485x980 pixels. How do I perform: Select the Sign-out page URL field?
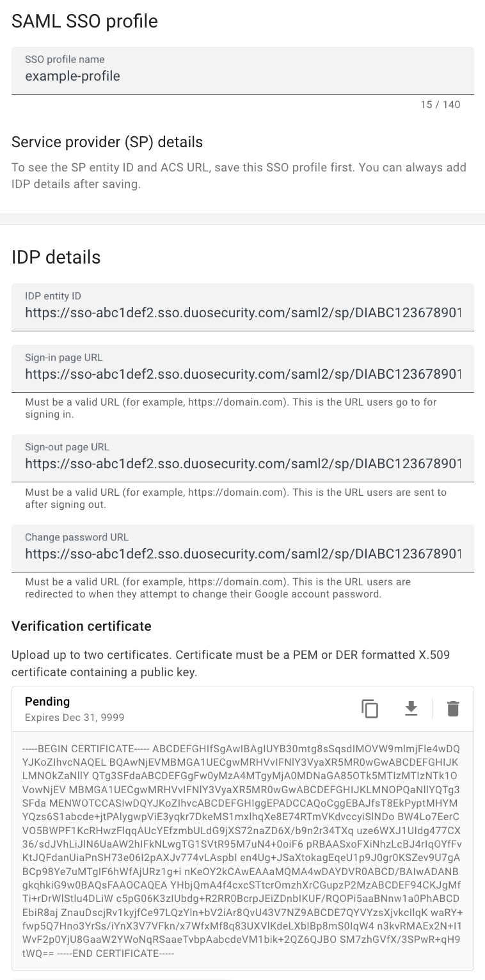[x=242, y=461]
